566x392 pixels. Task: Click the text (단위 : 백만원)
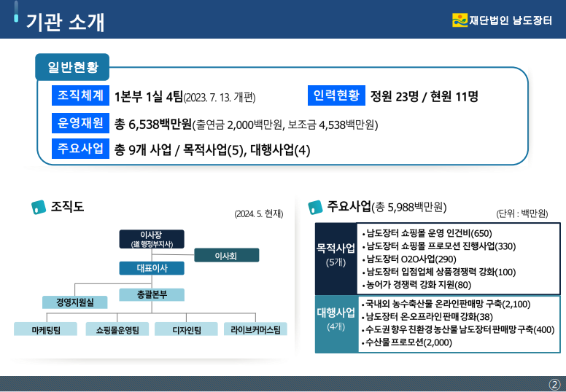[522, 213]
